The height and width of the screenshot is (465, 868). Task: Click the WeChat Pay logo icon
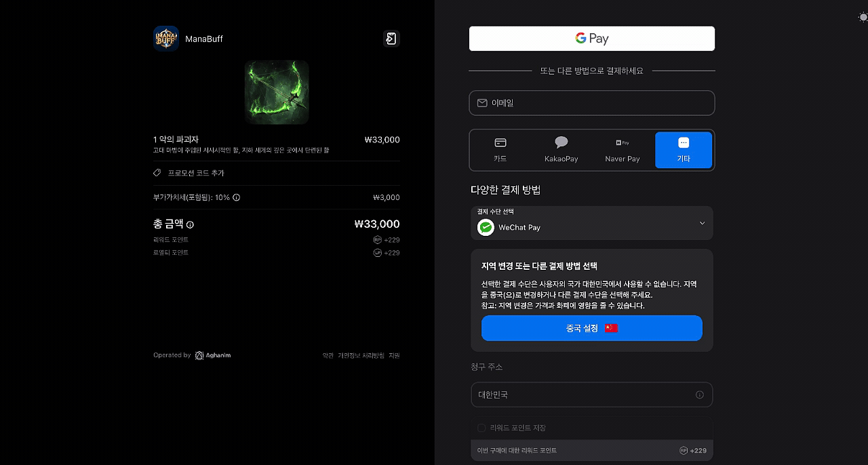pyautogui.click(x=486, y=228)
